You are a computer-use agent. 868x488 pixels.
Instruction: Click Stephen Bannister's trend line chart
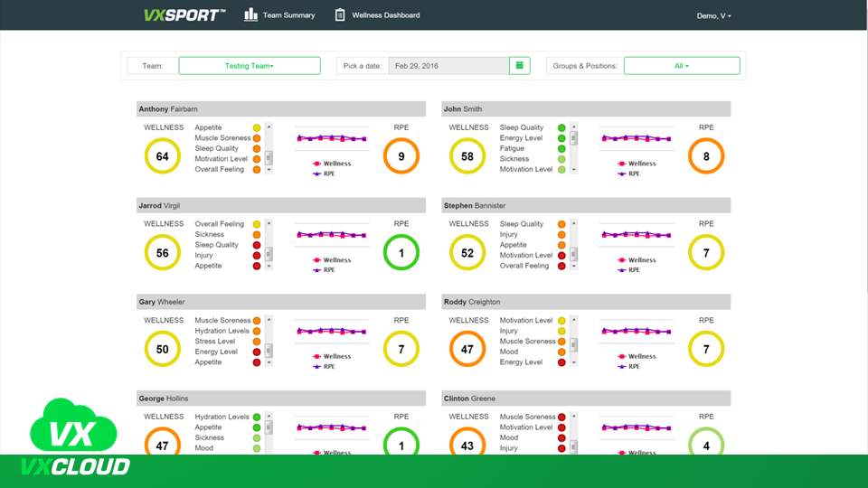[637, 235]
